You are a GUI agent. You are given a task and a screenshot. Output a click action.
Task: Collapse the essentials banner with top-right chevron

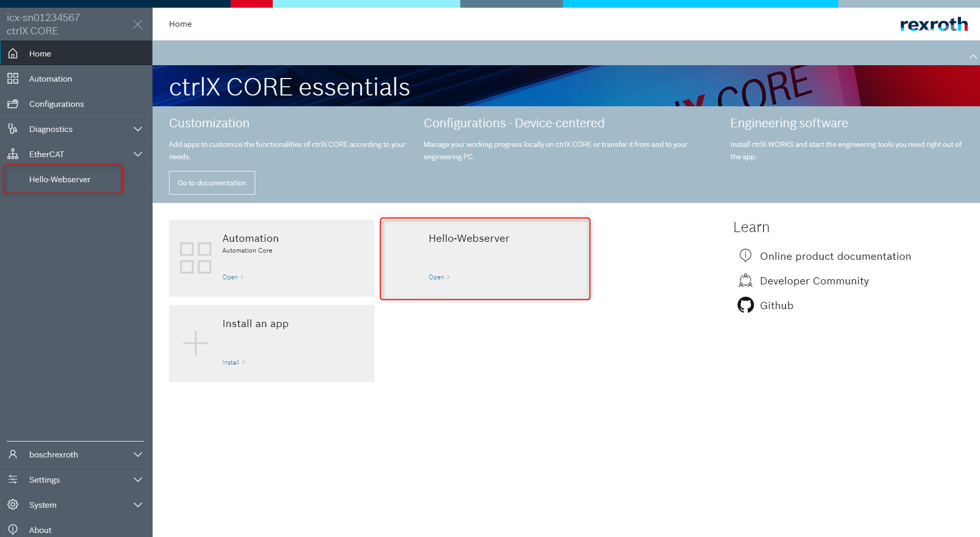tap(973, 57)
